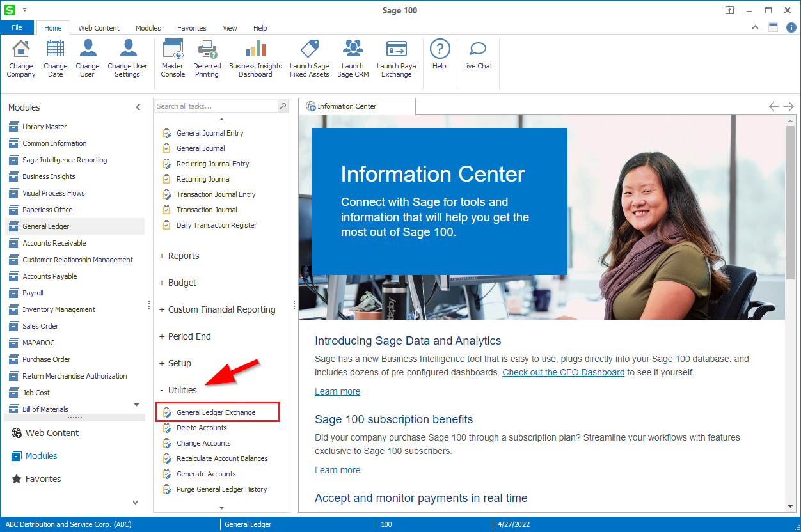Select the Common Information module

tap(48, 143)
